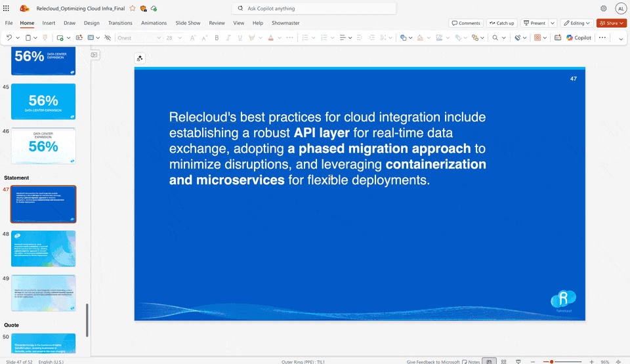This screenshot has height=364, width=630.
Task: Click the New Slide icon
Action: coord(60,38)
